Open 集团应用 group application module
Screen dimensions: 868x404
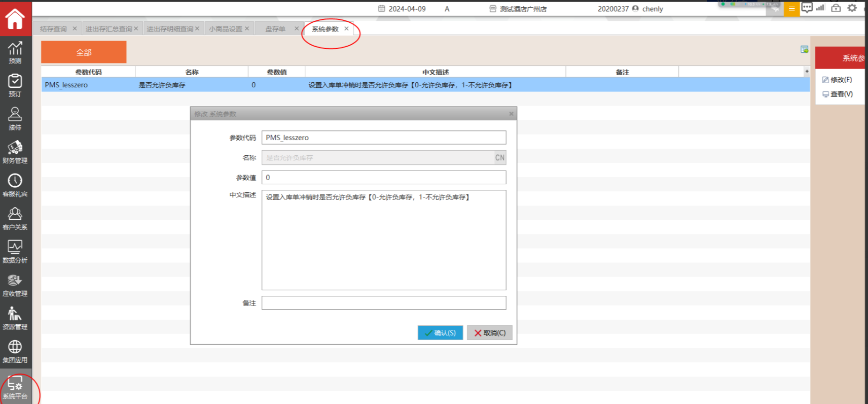coord(15,351)
